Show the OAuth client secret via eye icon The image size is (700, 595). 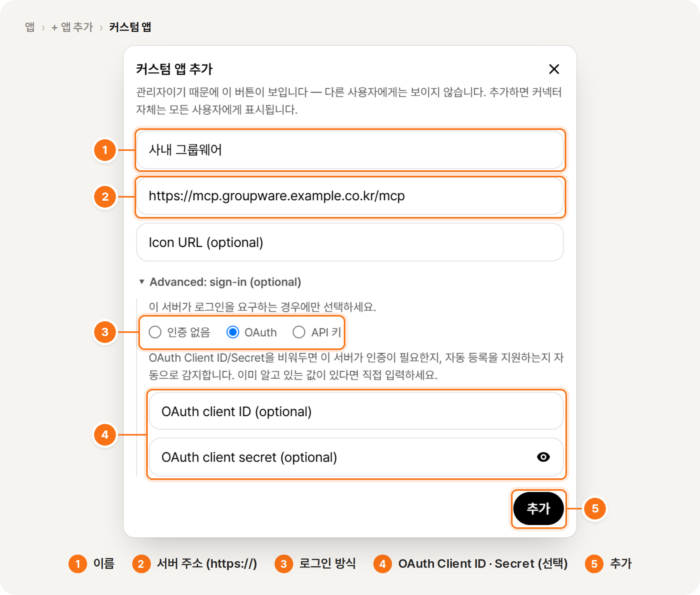tap(543, 457)
